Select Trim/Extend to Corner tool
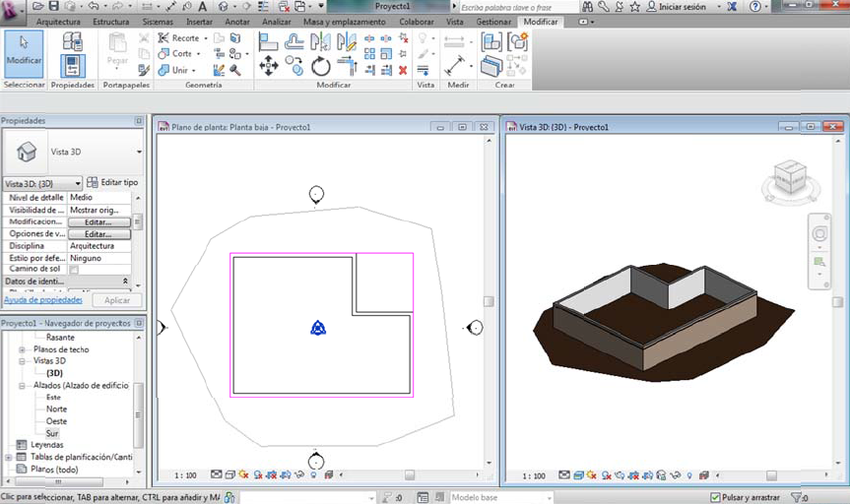Image resolution: width=850 pixels, height=504 pixels. pyautogui.click(x=348, y=66)
